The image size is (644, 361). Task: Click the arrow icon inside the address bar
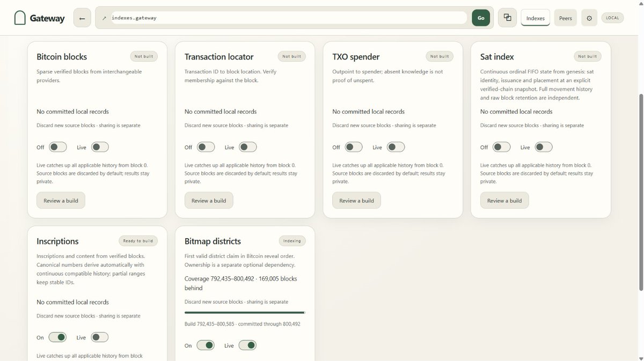(104, 18)
